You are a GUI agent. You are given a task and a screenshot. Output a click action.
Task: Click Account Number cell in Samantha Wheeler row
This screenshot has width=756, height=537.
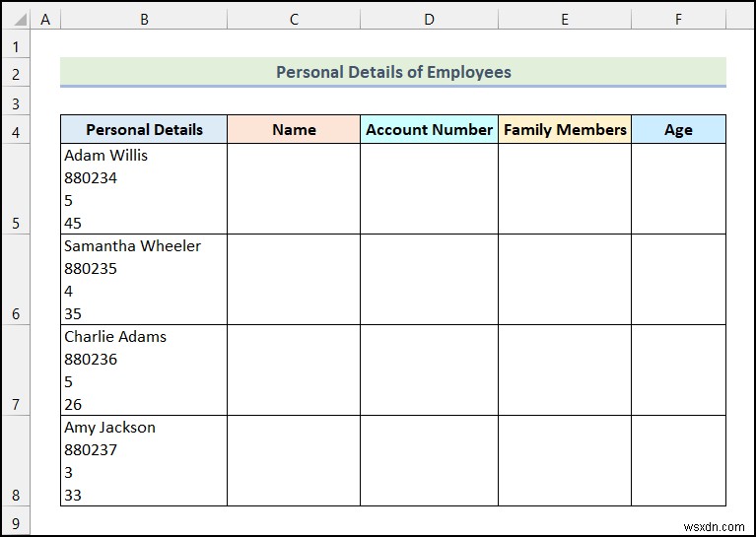429,280
